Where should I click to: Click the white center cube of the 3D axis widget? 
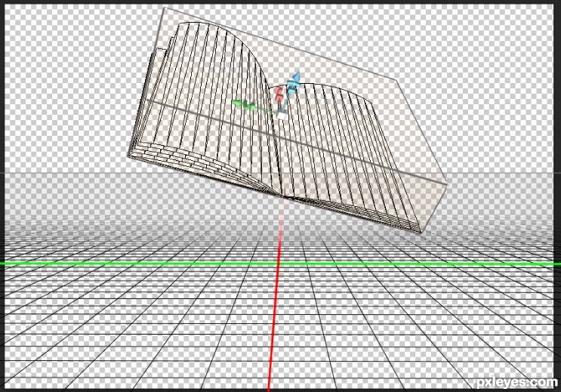(282, 116)
